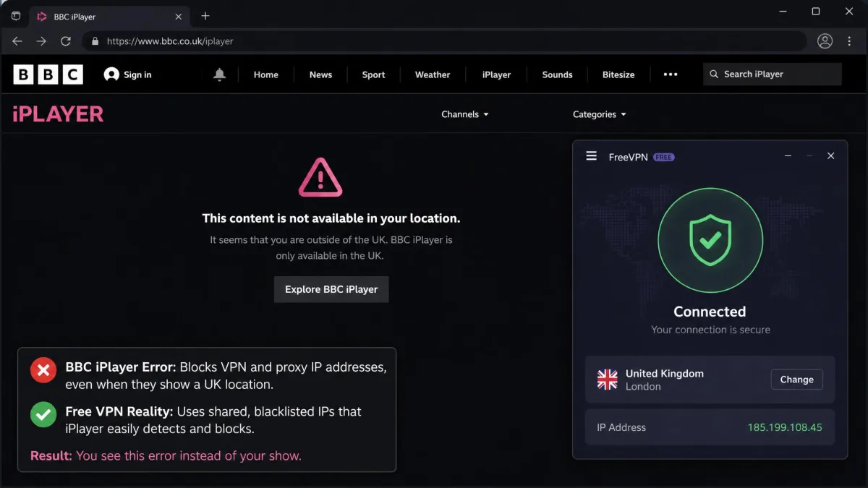Screen dimensions: 868x488
Task: Click the United Kingdom location label
Action: pyautogui.click(x=665, y=374)
